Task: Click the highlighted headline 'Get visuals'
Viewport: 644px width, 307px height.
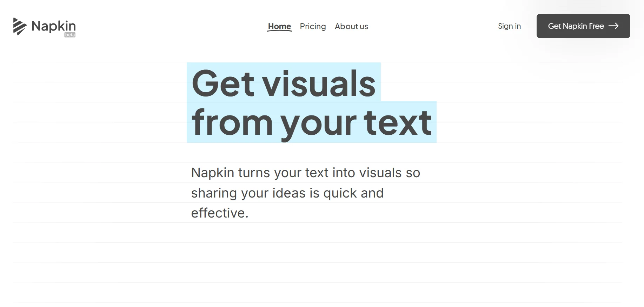Action: click(284, 84)
